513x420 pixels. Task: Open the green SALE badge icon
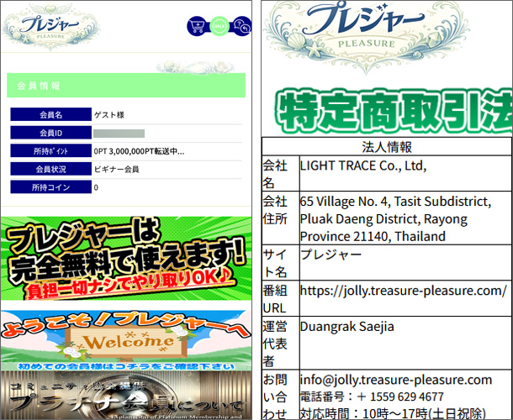coord(219,27)
